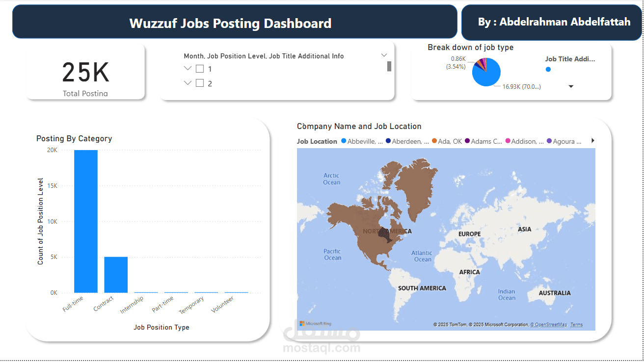Click the Full-time bar in chart

[x=86, y=221]
